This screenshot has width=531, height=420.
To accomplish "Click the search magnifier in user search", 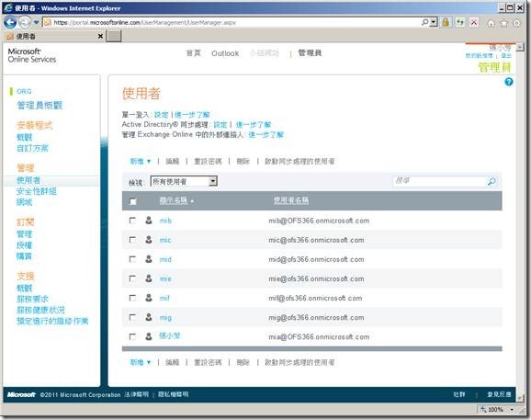I will 491,181.
